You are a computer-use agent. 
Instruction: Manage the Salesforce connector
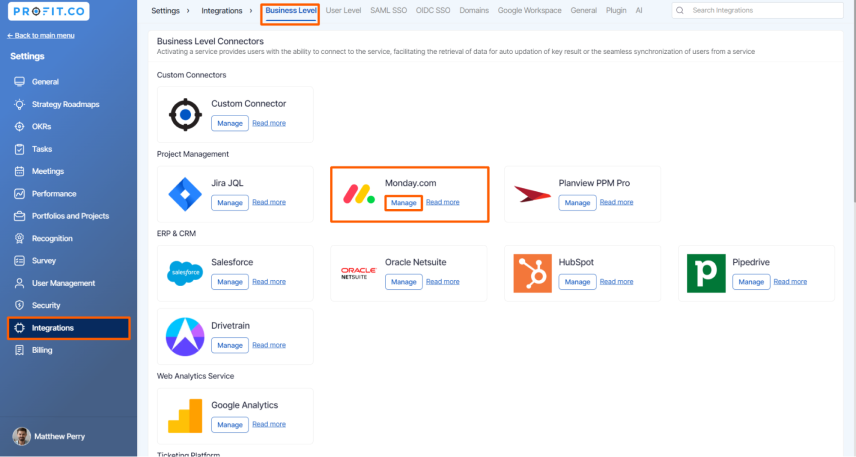(x=230, y=282)
